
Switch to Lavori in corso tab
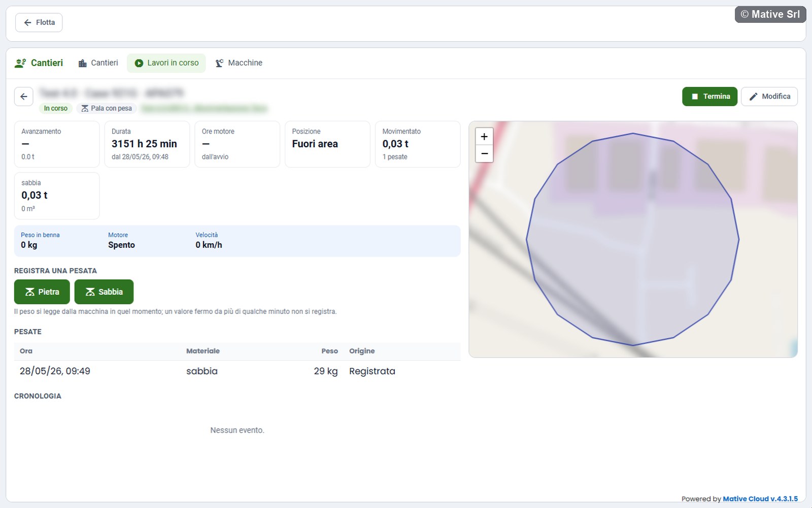(x=166, y=63)
